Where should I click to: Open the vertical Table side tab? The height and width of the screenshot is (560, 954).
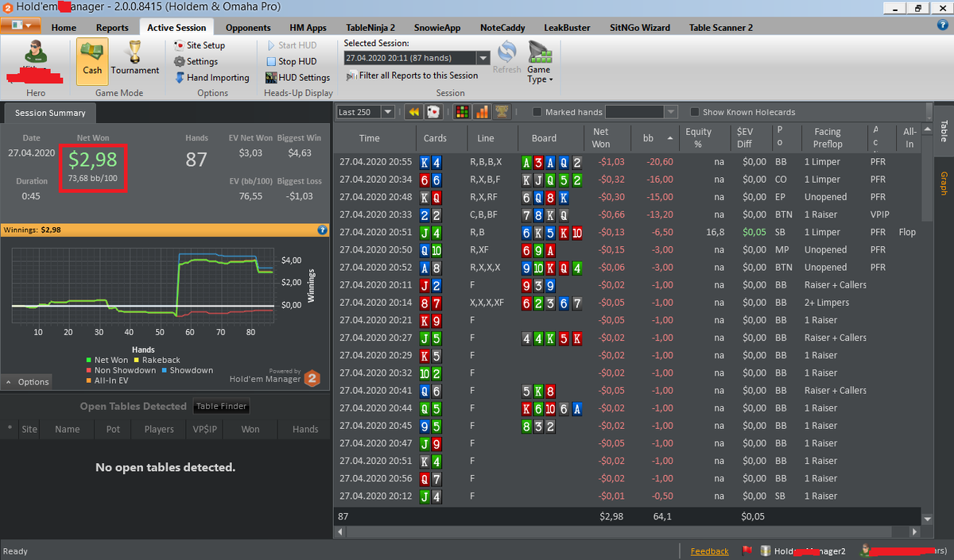point(944,130)
